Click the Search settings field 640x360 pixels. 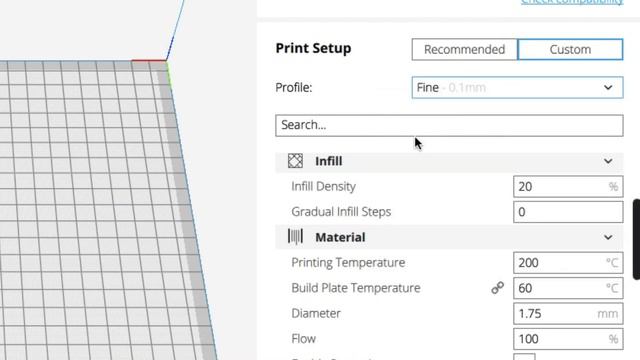(449, 125)
